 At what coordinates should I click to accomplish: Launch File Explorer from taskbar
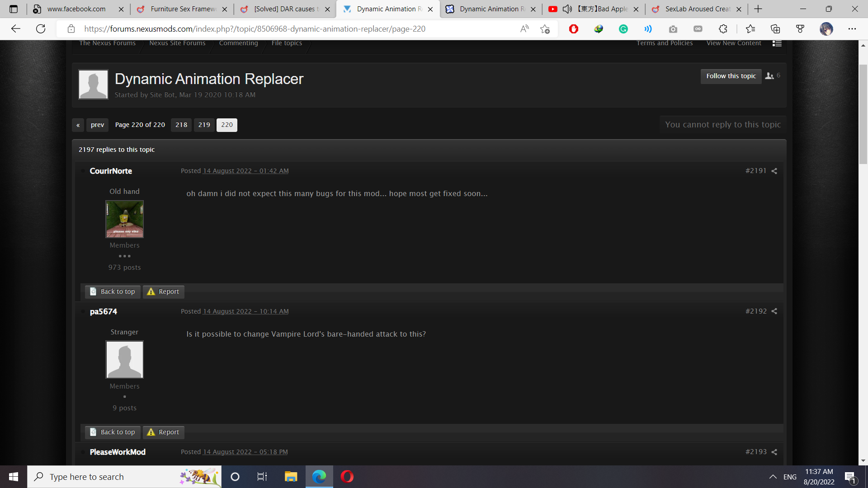[291, 477]
